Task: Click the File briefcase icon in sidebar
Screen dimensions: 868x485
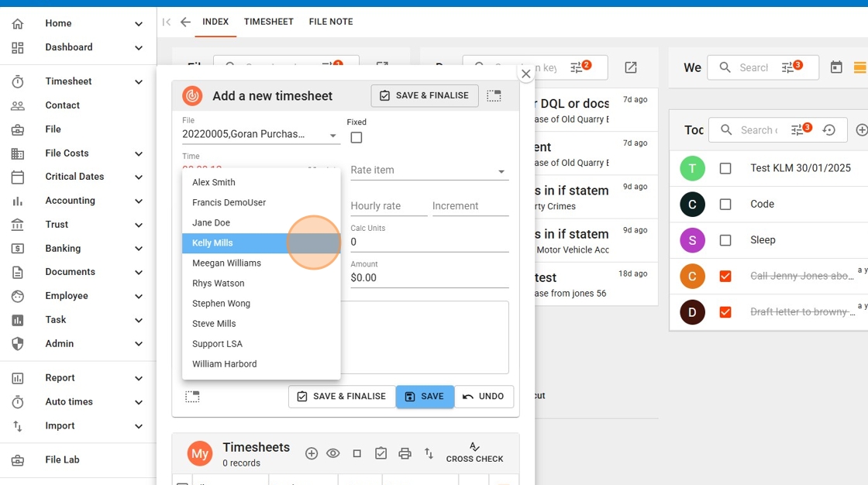Action: (x=18, y=129)
